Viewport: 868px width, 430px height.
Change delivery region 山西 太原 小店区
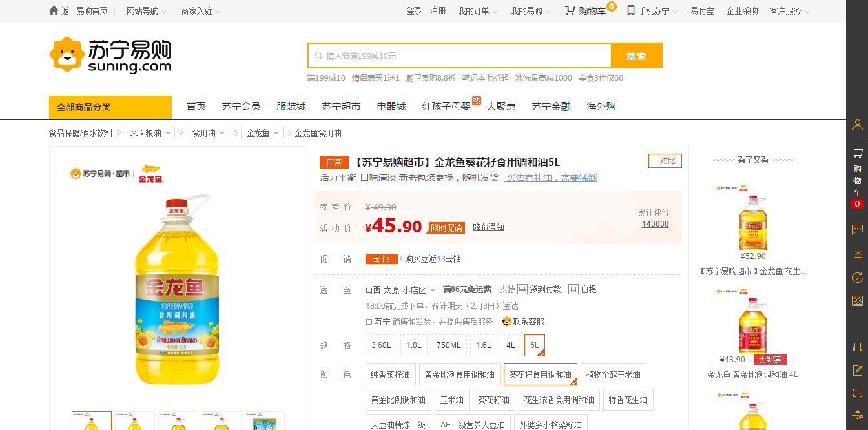click(x=400, y=290)
